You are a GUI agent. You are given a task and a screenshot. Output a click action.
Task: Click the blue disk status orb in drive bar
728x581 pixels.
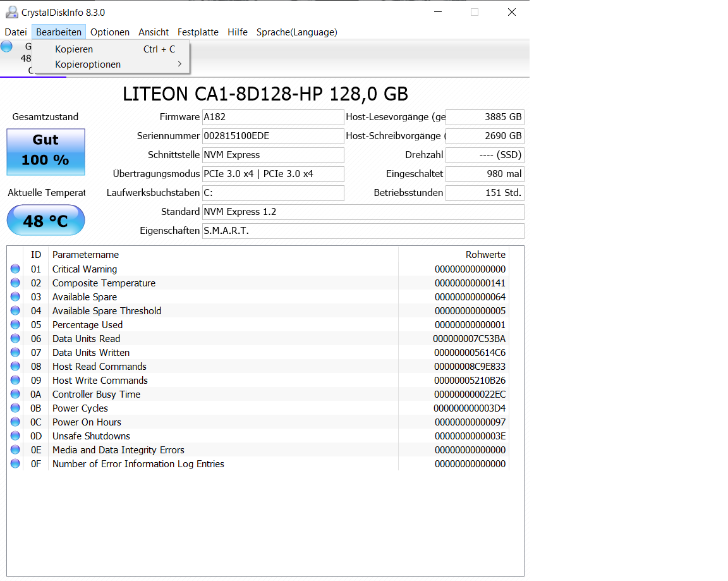6,46
